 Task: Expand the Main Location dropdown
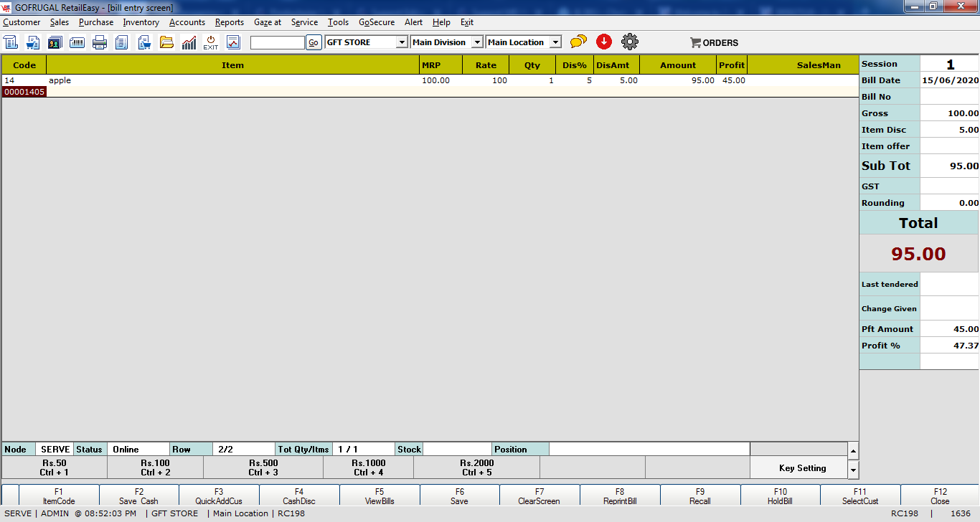[x=555, y=42]
